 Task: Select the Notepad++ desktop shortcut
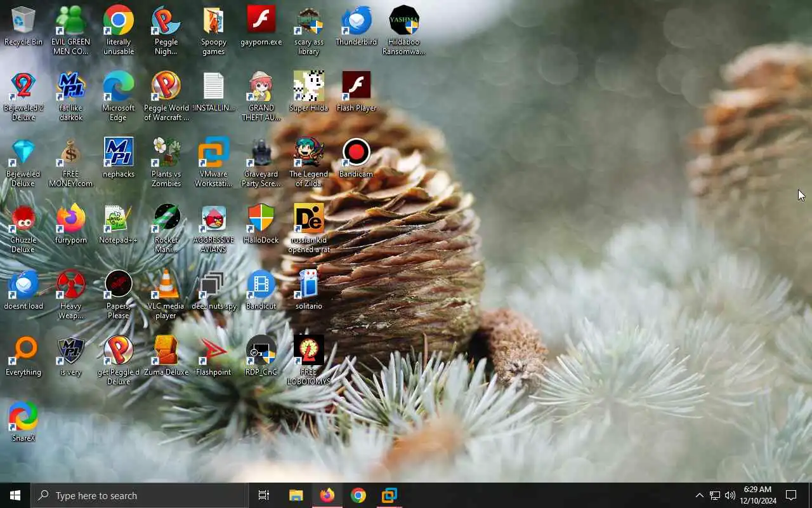[119, 225]
